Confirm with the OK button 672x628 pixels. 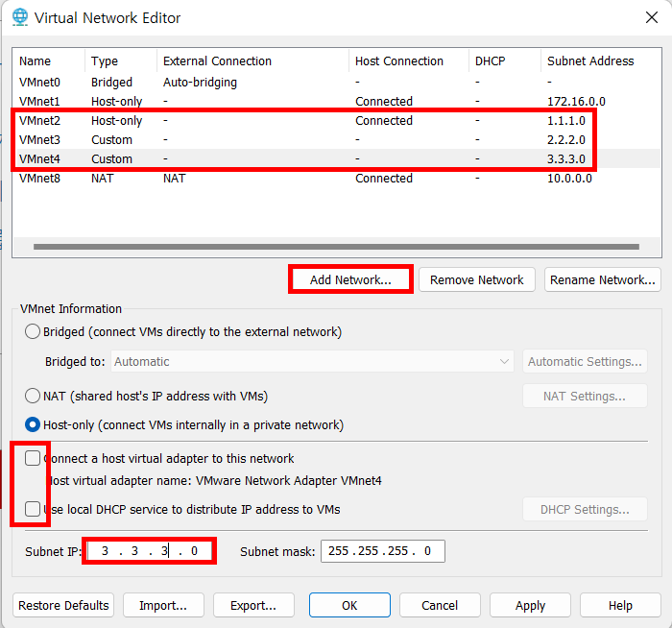tap(349, 605)
